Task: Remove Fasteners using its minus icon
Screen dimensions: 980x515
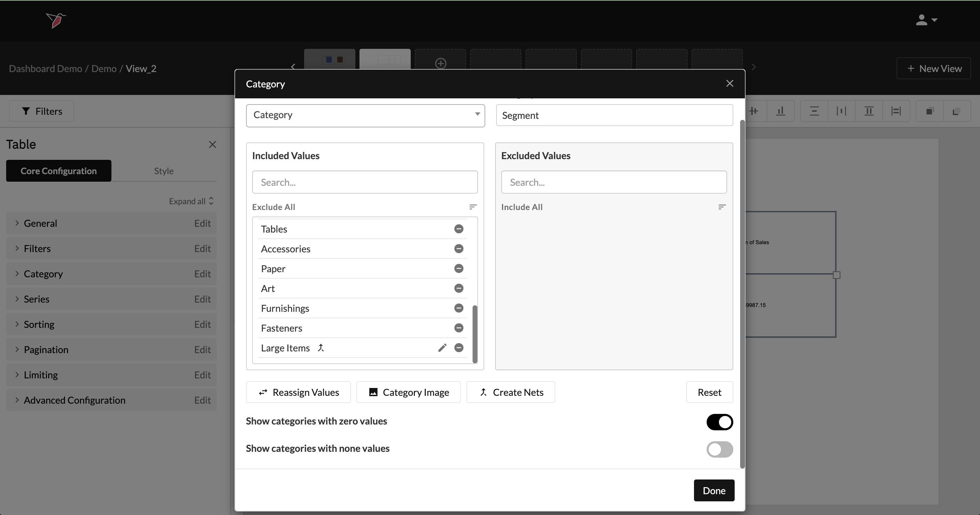Action: pyautogui.click(x=459, y=328)
